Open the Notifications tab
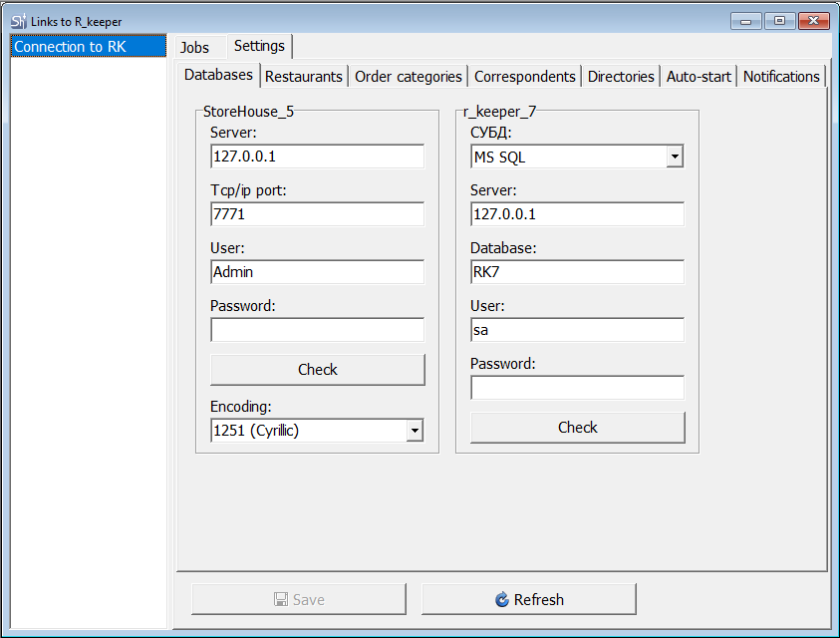The width and height of the screenshot is (840, 638). click(781, 77)
